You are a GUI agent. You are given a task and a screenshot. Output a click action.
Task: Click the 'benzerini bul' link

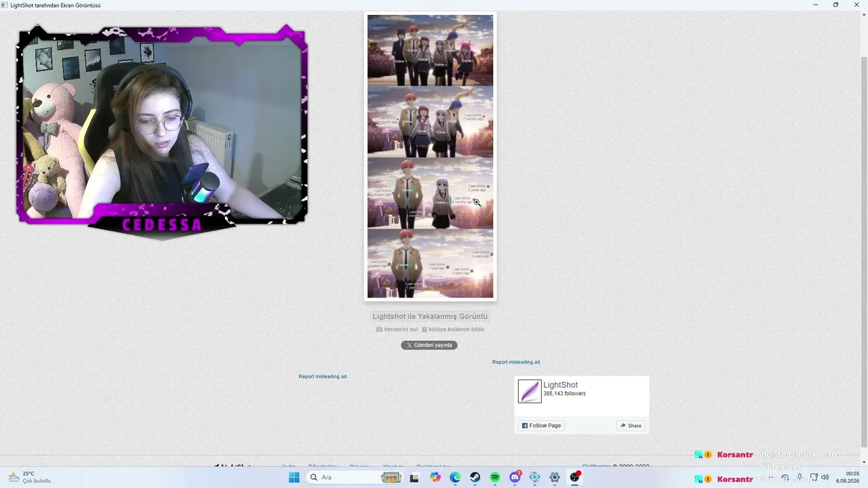click(x=397, y=329)
